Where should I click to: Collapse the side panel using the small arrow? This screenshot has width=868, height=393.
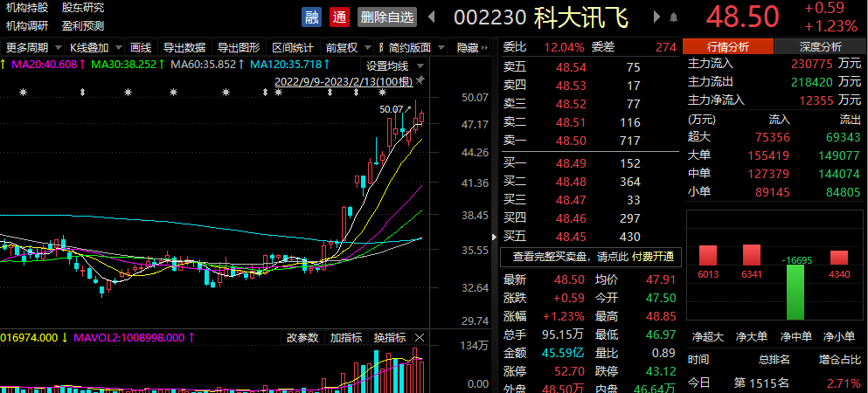pyautogui.click(x=495, y=238)
